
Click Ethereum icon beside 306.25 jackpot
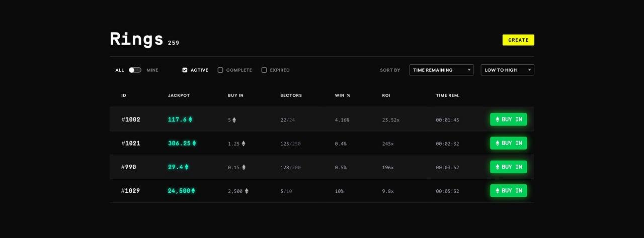click(194, 143)
